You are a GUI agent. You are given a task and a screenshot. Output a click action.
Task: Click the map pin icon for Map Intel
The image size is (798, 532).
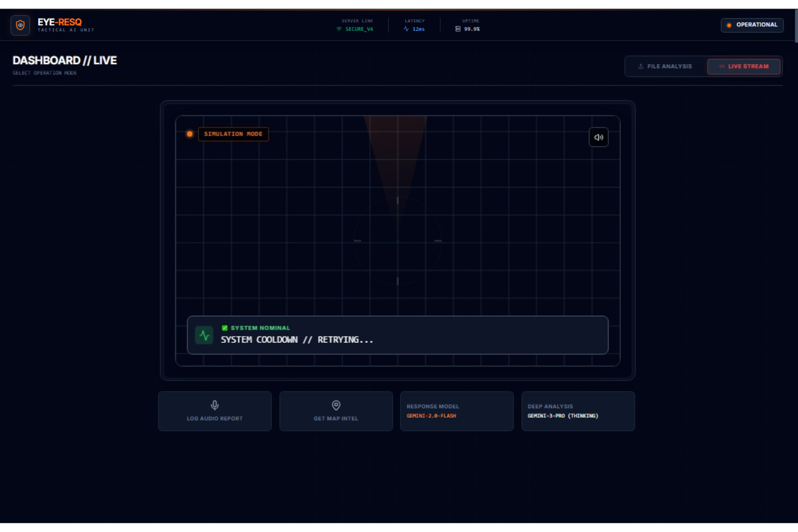(336, 405)
